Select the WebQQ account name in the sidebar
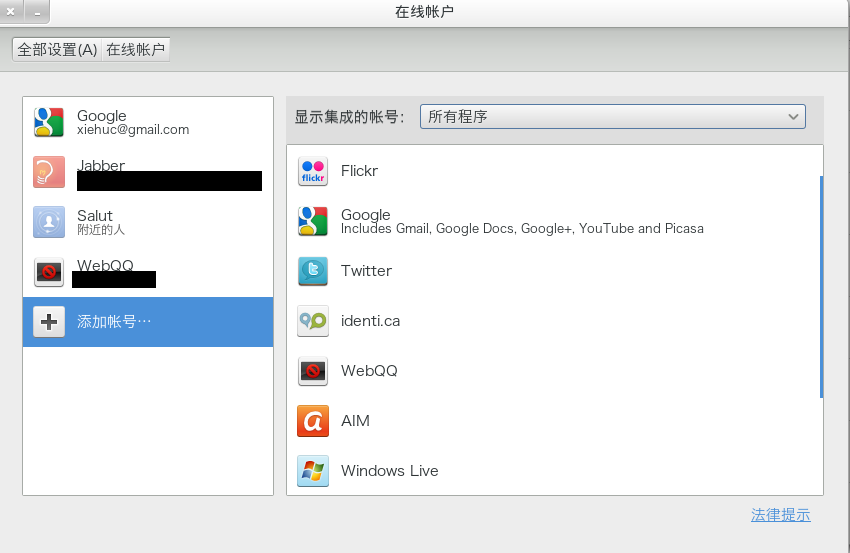The image size is (850, 553). [105, 265]
